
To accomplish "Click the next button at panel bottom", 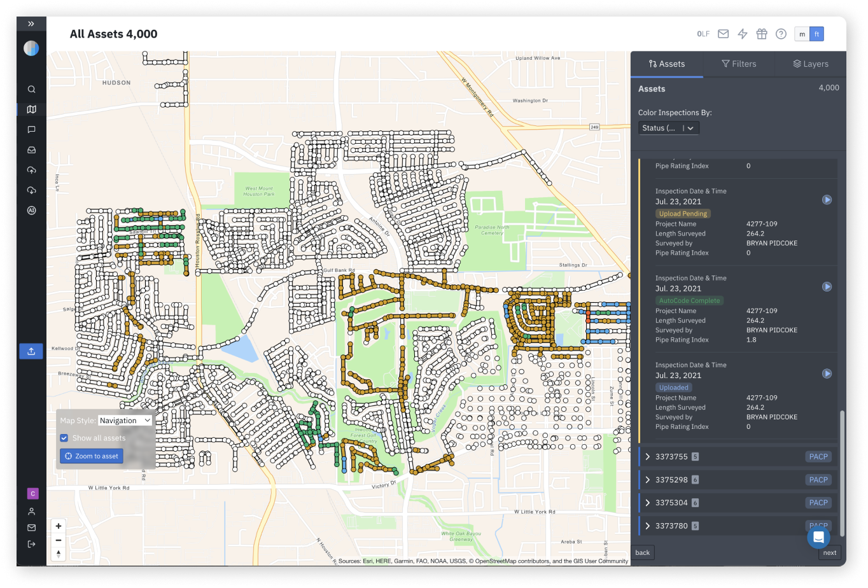I will [x=830, y=552].
